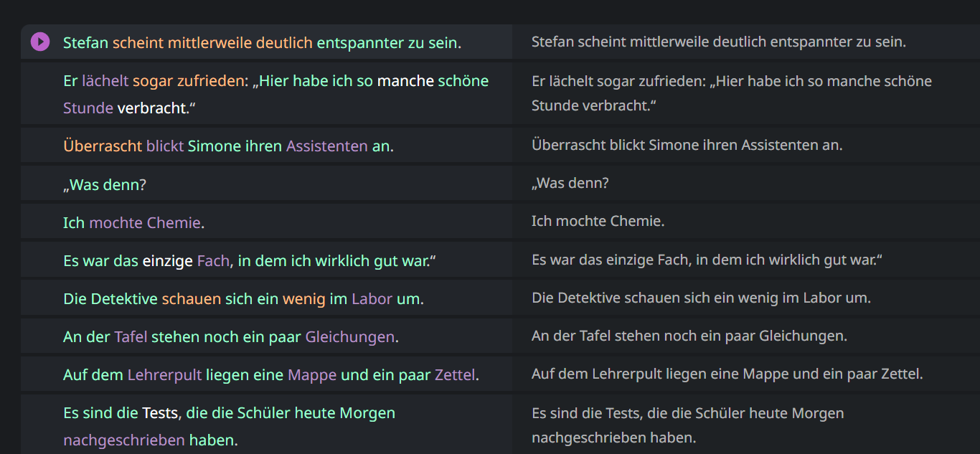Viewport: 980px width, 454px height.
Task: Select the purple word "Chemie"
Action: point(174,223)
